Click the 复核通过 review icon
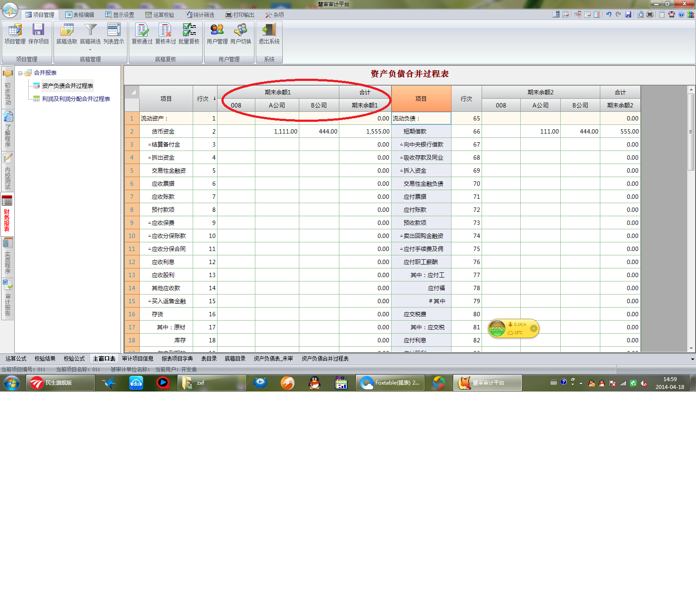Screen dimensions: 696x616 click(142, 34)
